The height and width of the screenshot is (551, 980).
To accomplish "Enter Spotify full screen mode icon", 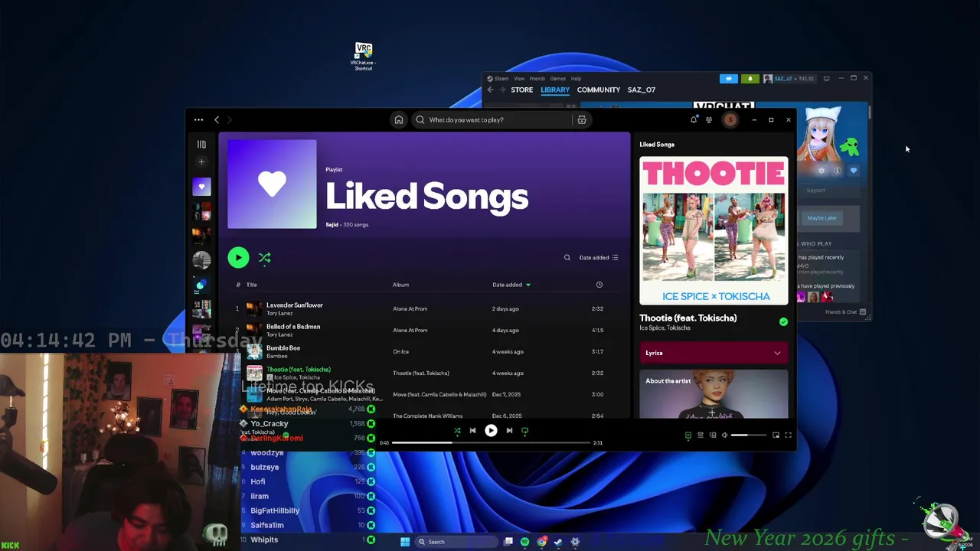I will coord(788,435).
